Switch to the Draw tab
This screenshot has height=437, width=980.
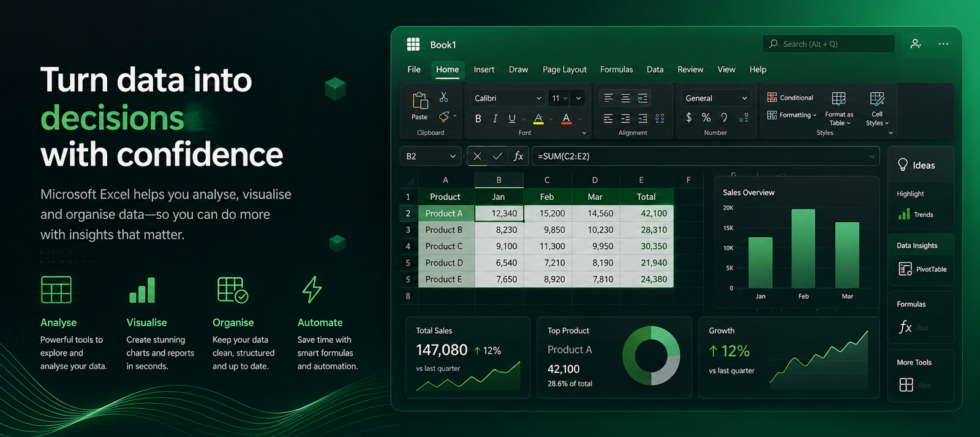[518, 69]
